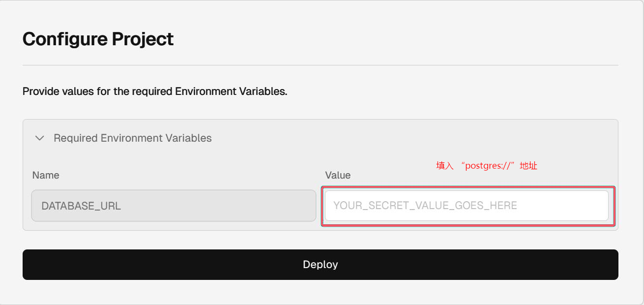The height and width of the screenshot is (305, 644).
Task: Click the 'Provide values for the required Environment Variables.' text
Action: click(155, 91)
